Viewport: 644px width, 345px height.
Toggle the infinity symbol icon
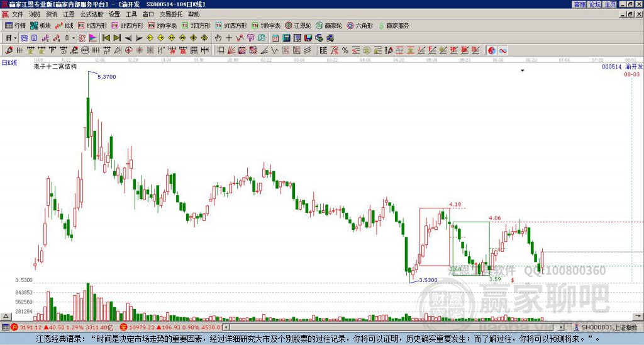(x=502, y=50)
